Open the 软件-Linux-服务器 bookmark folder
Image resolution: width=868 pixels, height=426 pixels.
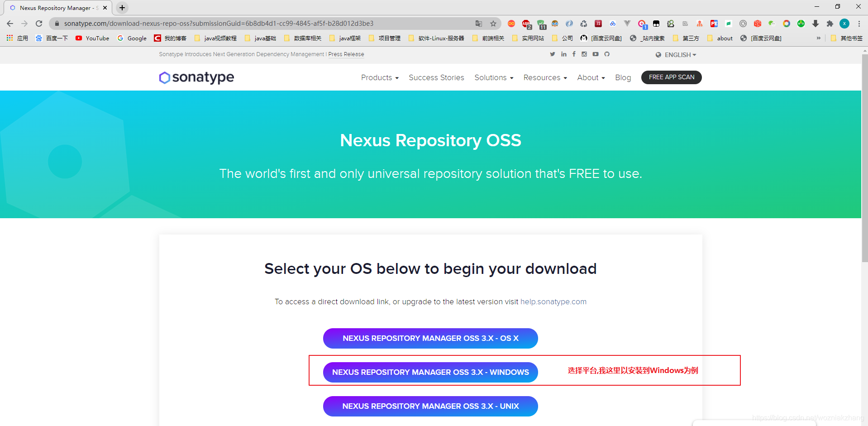436,38
